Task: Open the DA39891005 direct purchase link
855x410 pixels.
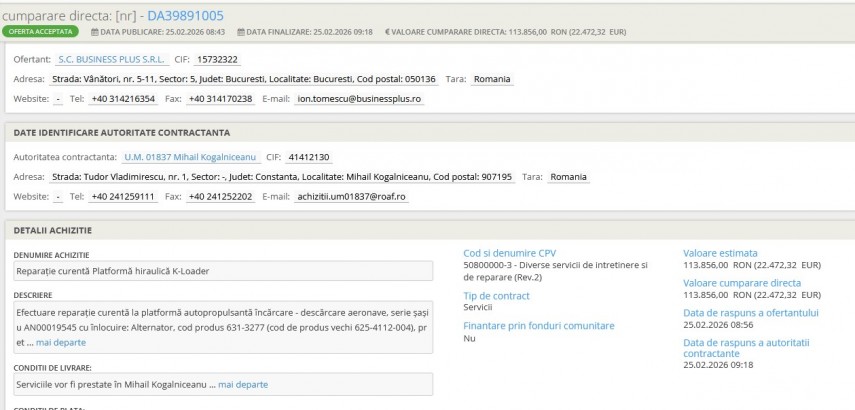Action: click(x=186, y=16)
